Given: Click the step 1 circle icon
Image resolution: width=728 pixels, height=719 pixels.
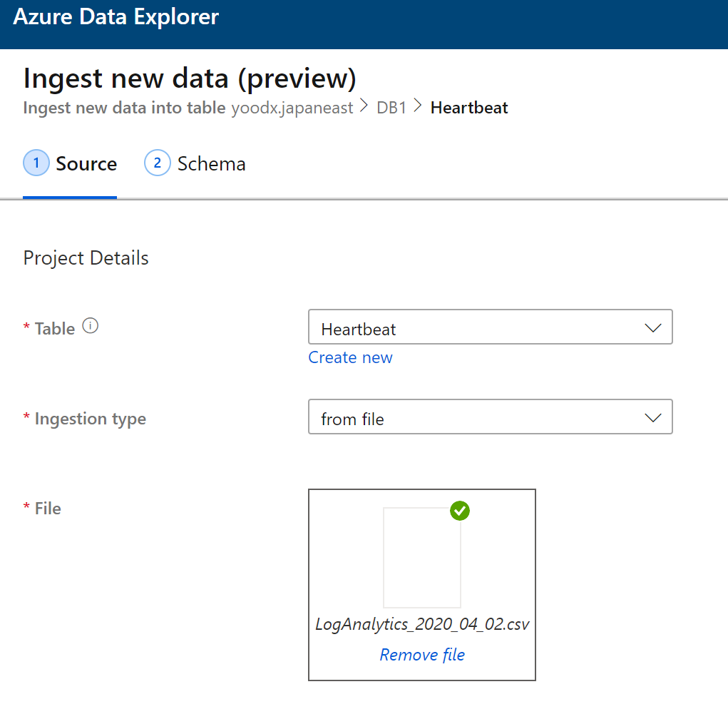Looking at the screenshot, I should [x=36, y=163].
